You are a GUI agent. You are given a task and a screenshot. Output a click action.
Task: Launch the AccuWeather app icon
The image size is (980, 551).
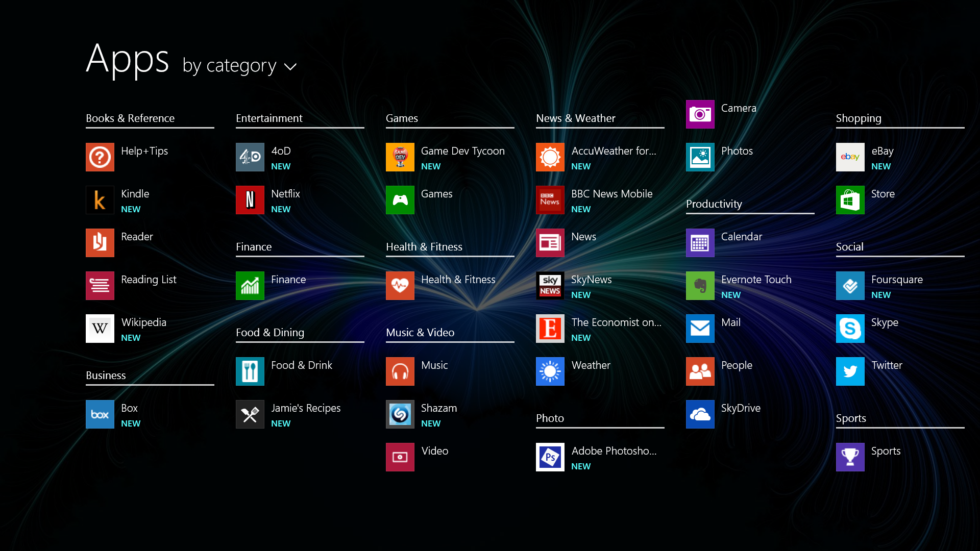(550, 157)
